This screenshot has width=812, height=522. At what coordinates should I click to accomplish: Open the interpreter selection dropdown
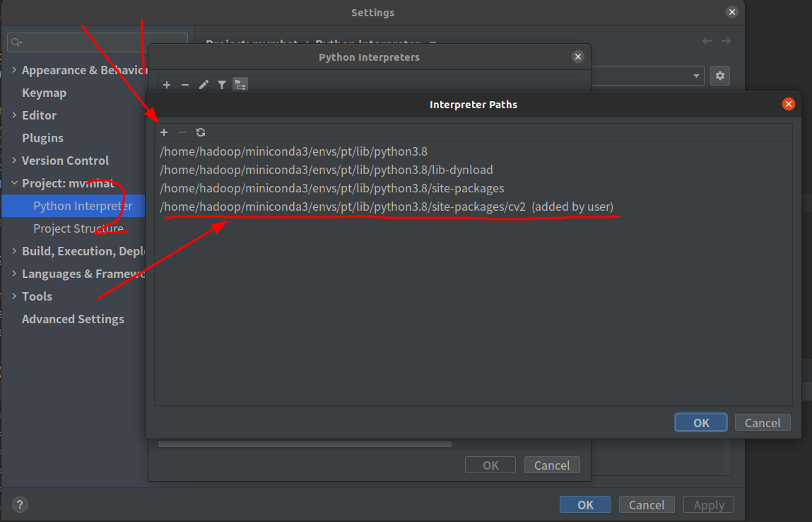click(x=695, y=76)
